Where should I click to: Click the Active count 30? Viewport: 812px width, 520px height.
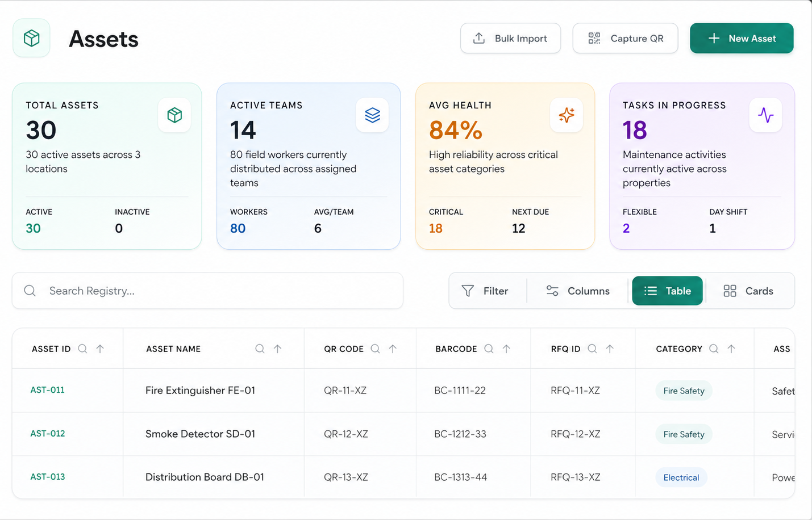[33, 228]
